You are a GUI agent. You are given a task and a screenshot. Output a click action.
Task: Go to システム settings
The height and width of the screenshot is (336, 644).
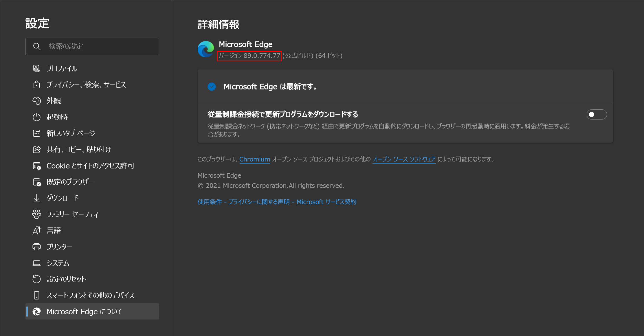(92, 263)
